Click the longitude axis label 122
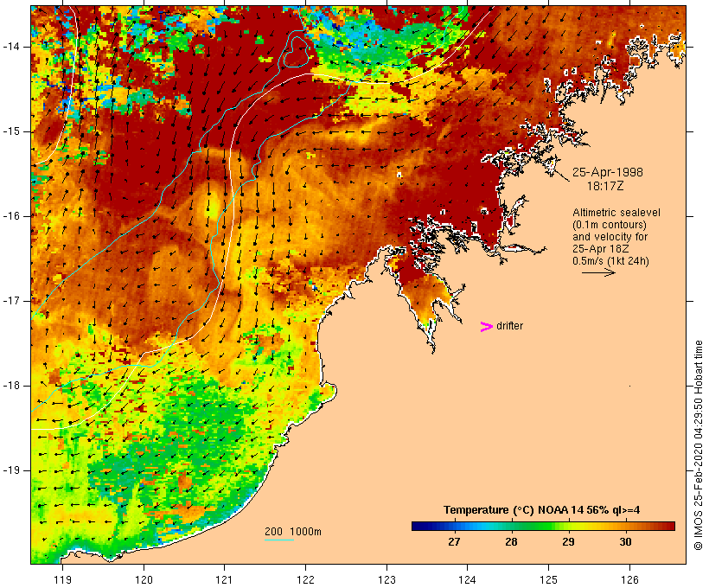Screen dimensions: 709x588 pyautogui.click(x=306, y=579)
